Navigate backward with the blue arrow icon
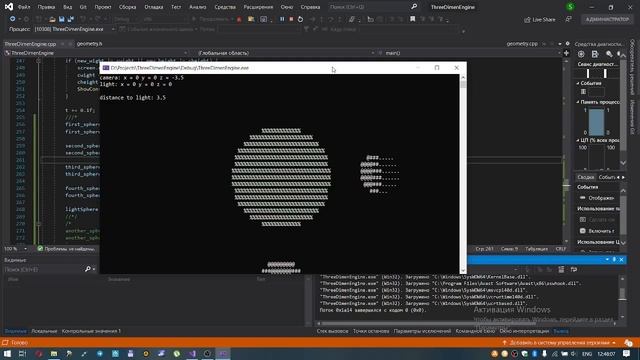 point(12,19)
